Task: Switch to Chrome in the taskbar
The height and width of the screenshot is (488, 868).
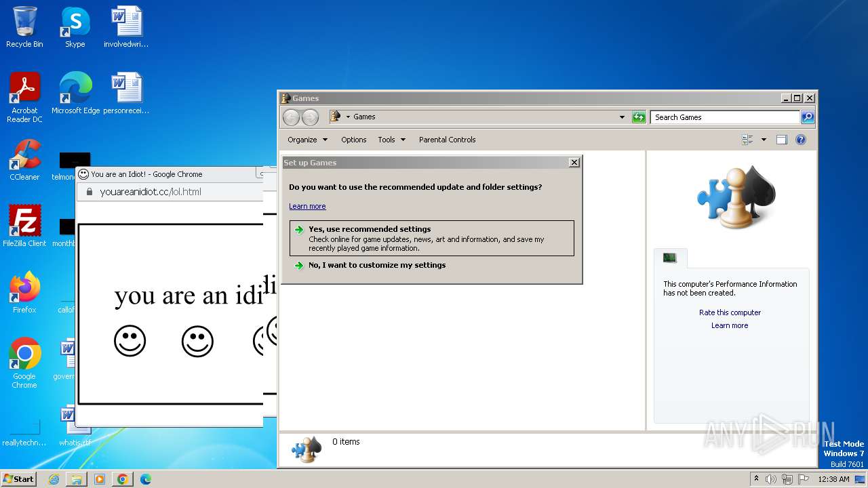Action: point(123,479)
